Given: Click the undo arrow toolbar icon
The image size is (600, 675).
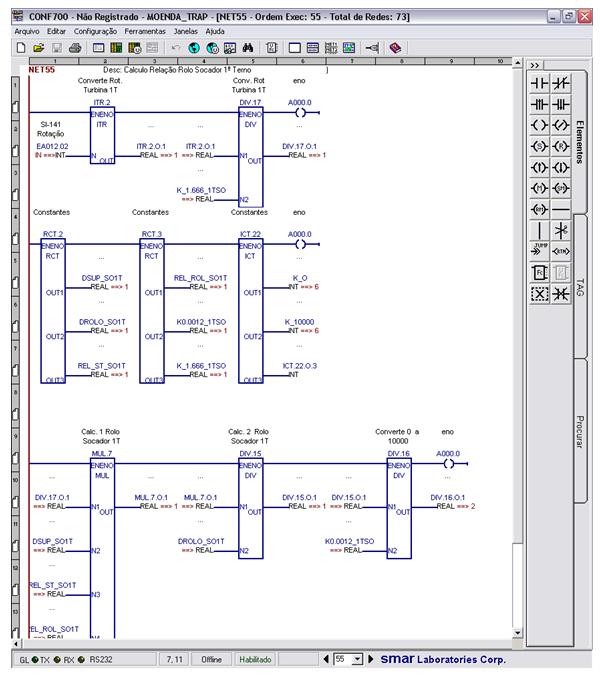Looking at the screenshot, I should [x=176, y=48].
